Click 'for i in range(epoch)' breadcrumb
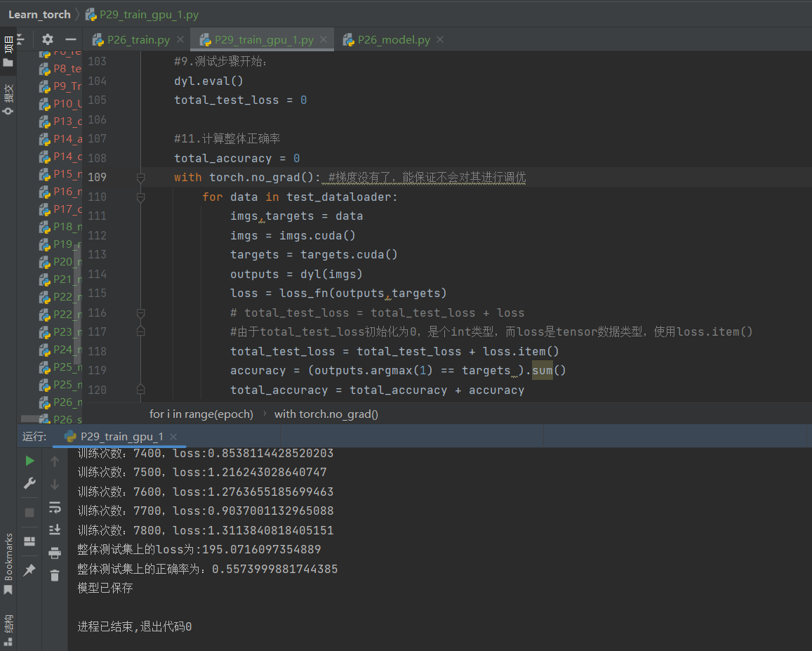 201,414
